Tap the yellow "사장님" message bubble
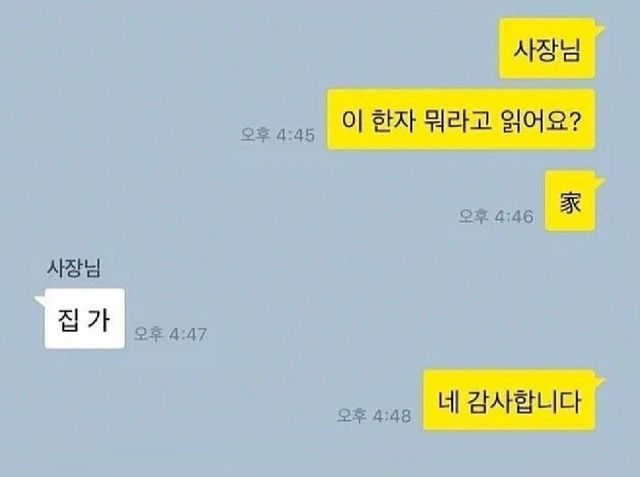Image resolution: width=640 pixels, height=477 pixels. click(547, 49)
